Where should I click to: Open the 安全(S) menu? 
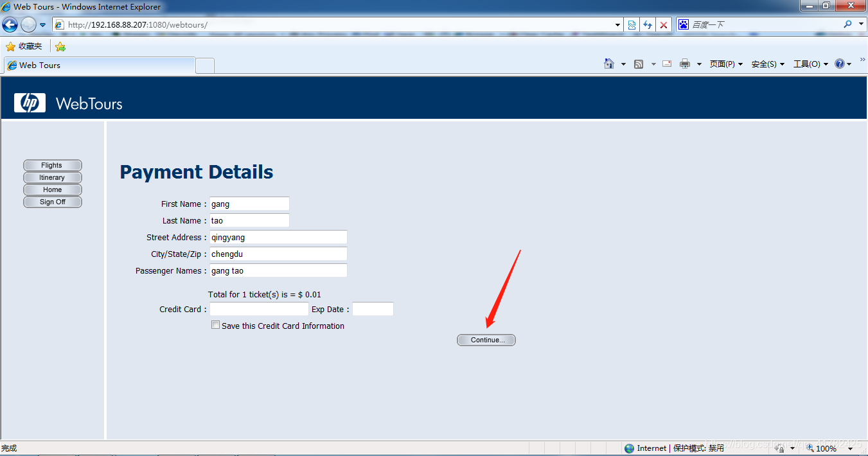[x=768, y=64]
